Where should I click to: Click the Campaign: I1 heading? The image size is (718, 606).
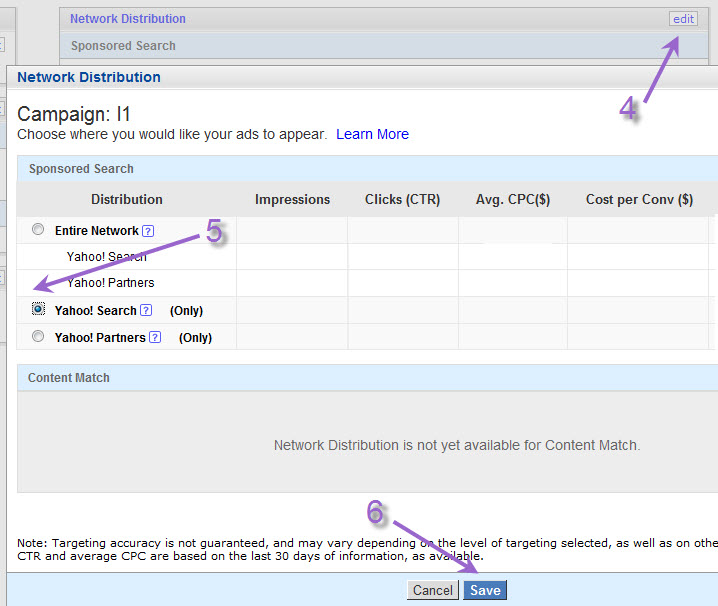74,114
